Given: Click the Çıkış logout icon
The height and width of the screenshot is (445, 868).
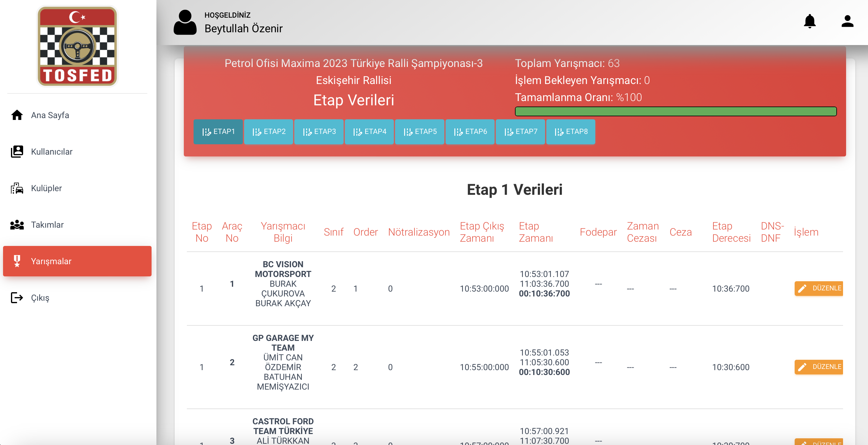Looking at the screenshot, I should (17, 298).
